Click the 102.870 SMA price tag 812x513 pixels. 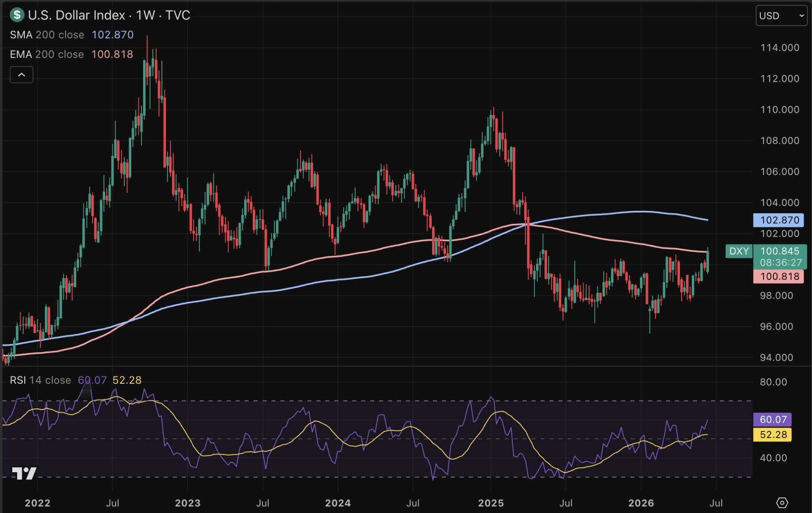pyautogui.click(x=778, y=220)
